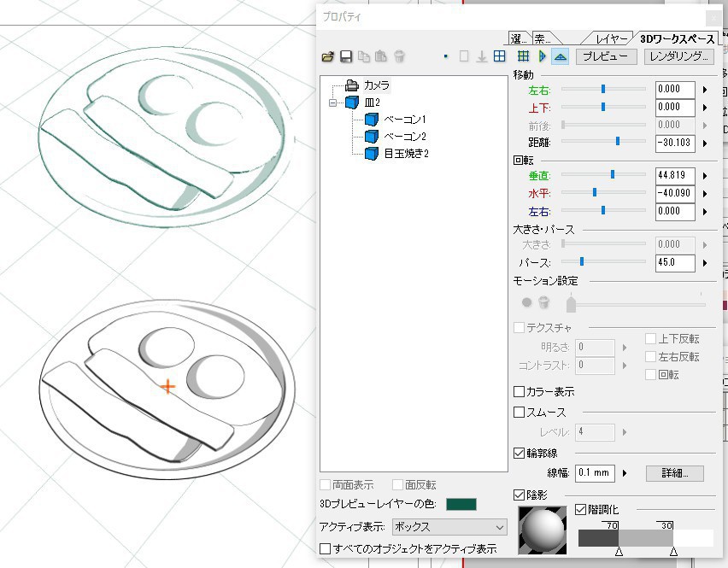Click the side view triangle icon
This screenshot has width=728, height=568.
(542, 56)
